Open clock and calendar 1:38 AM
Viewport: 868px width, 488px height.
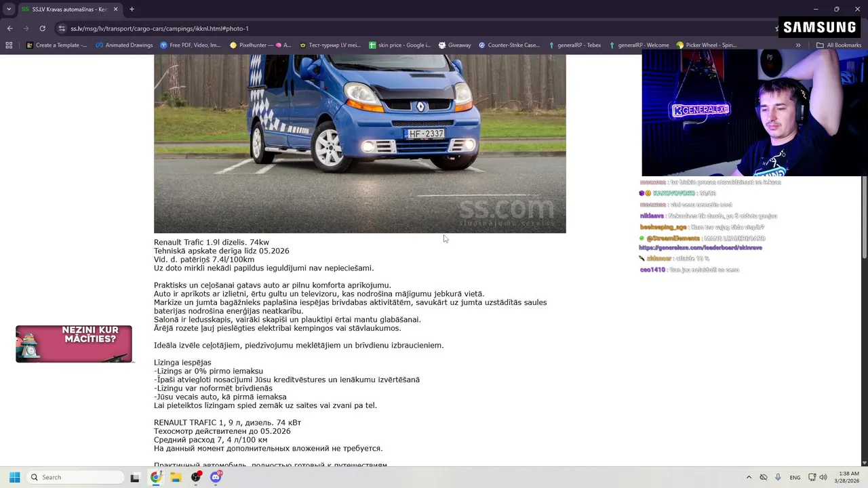(847, 477)
